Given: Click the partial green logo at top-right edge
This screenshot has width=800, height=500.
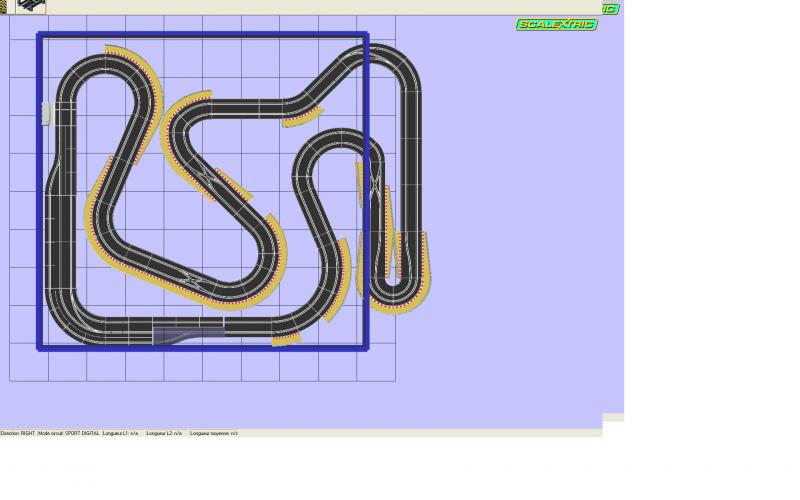Looking at the screenshot, I should point(610,9).
